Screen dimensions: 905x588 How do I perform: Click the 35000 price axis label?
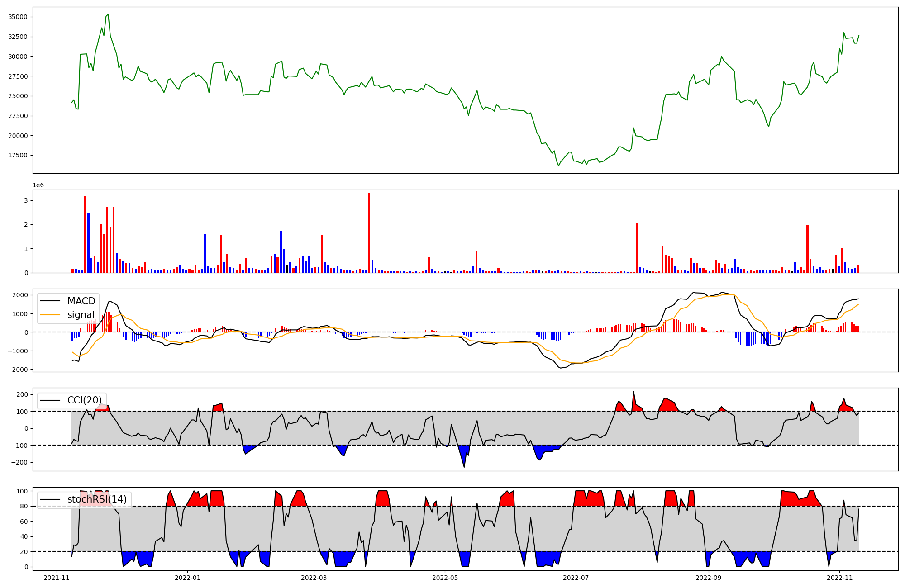pyautogui.click(x=18, y=17)
